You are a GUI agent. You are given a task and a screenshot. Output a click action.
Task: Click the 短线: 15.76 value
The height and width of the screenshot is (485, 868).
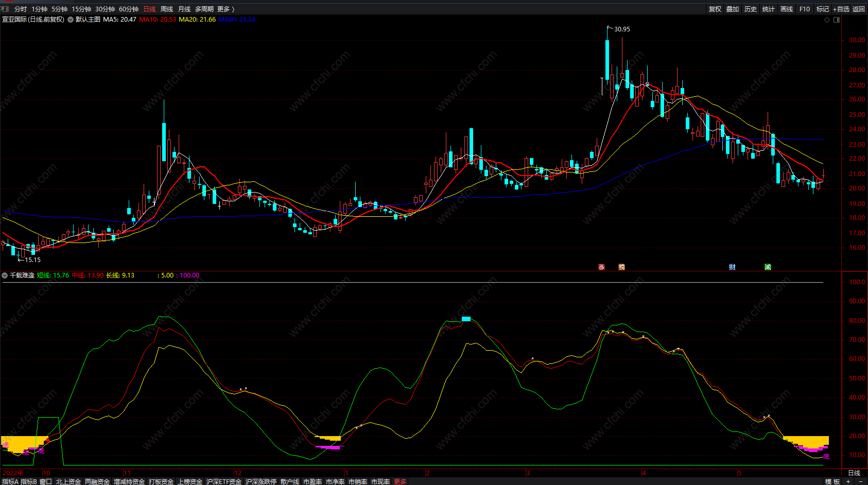coord(53,275)
